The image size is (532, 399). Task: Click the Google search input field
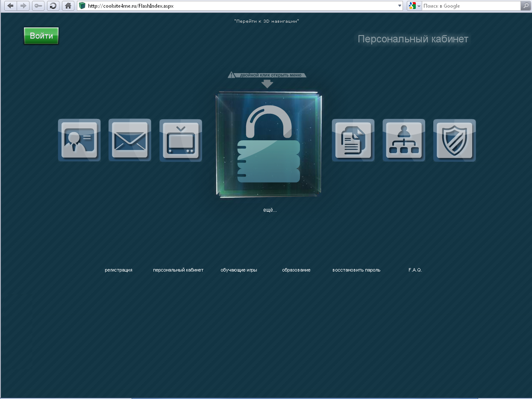(x=470, y=6)
